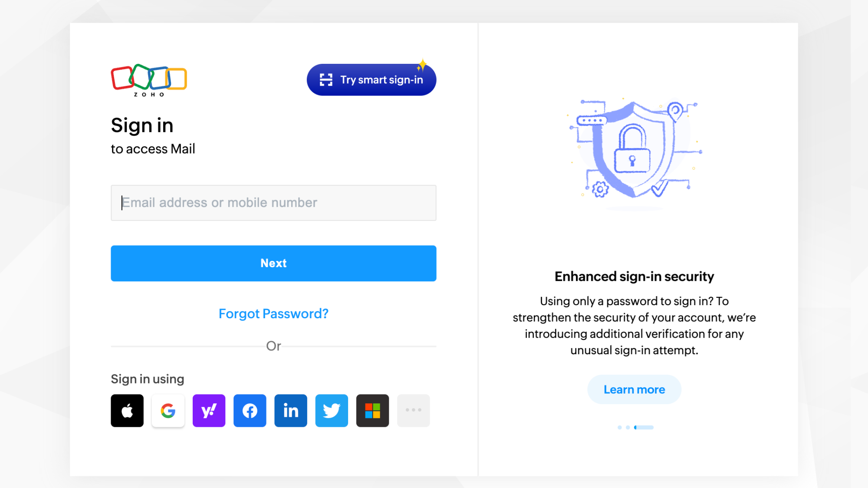The width and height of the screenshot is (868, 488).
Task: Click Learn more about sign-in security
Action: tap(635, 389)
